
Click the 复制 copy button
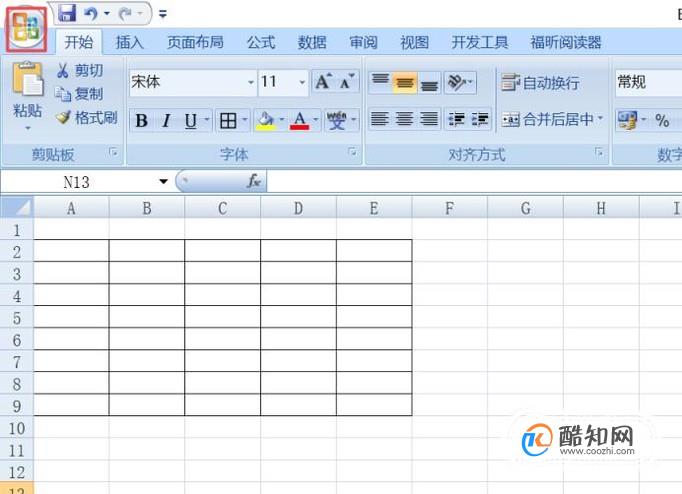pos(80,94)
